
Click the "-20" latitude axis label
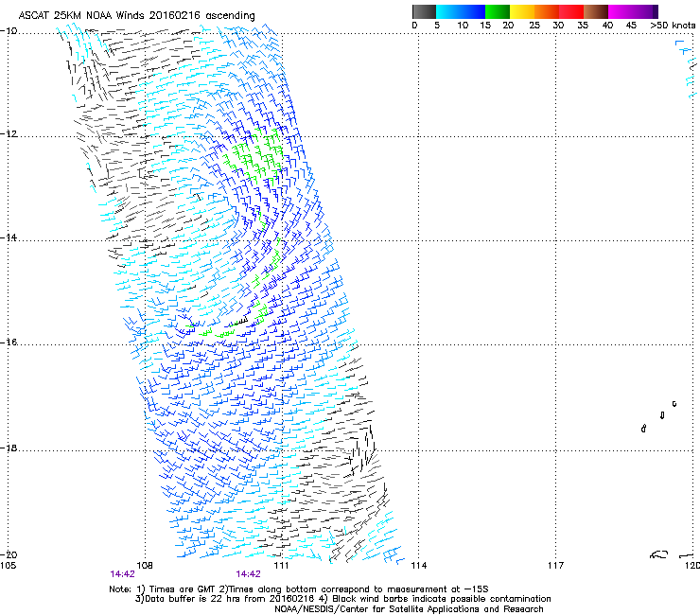point(9,554)
